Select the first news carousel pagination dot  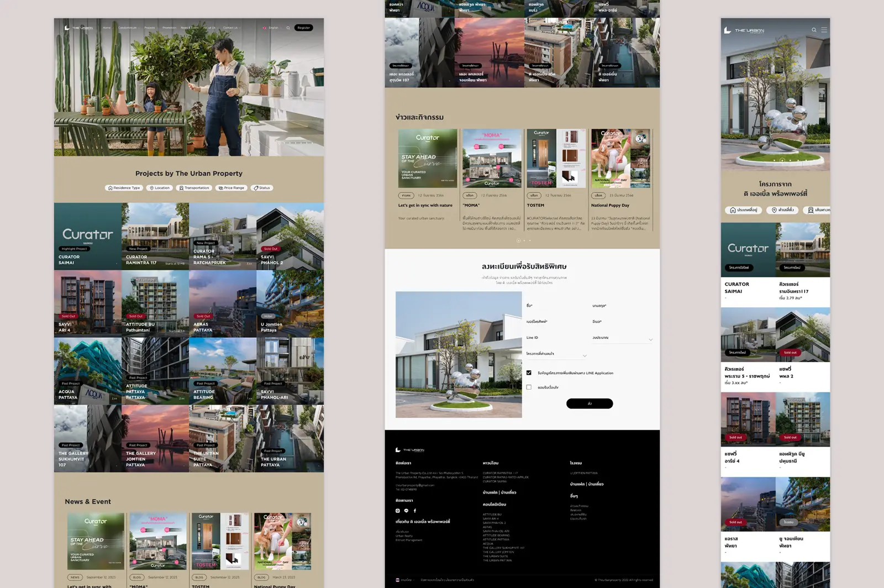tap(518, 240)
